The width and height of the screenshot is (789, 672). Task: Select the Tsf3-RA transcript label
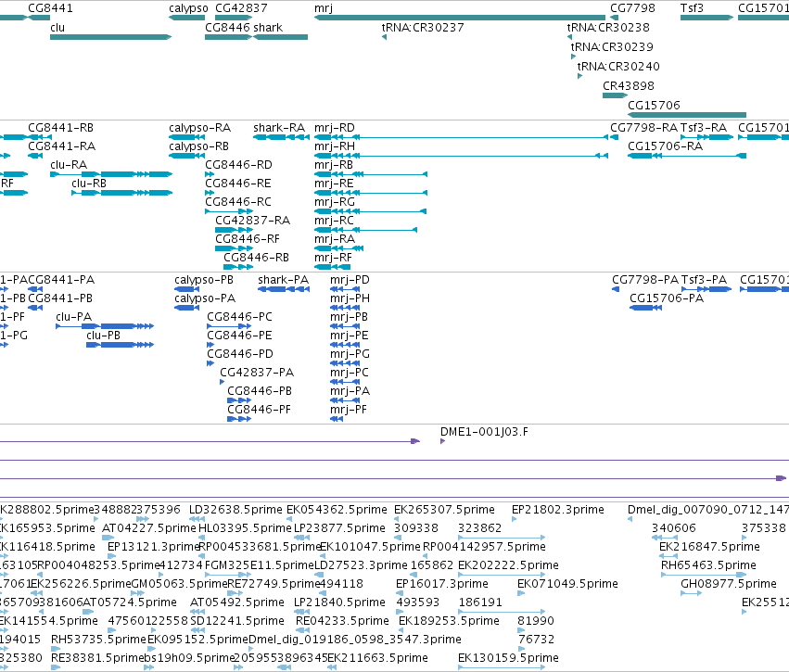[704, 128]
